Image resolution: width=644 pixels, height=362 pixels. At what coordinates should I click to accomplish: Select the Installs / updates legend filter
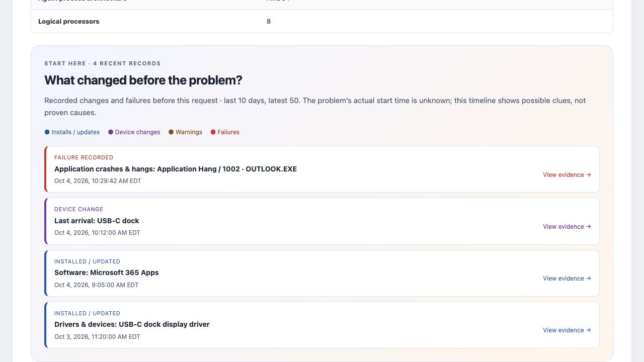coord(72,132)
